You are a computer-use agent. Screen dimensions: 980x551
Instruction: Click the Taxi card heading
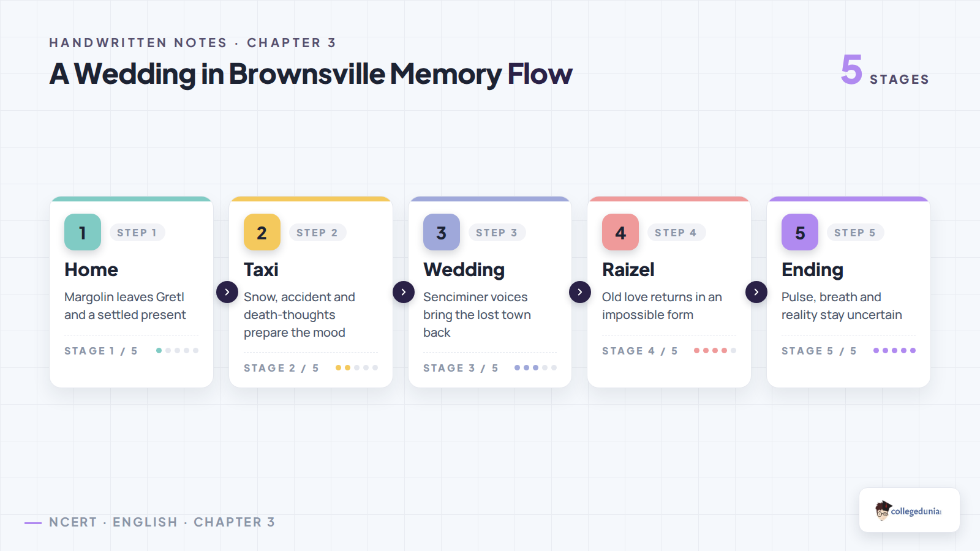[261, 269]
